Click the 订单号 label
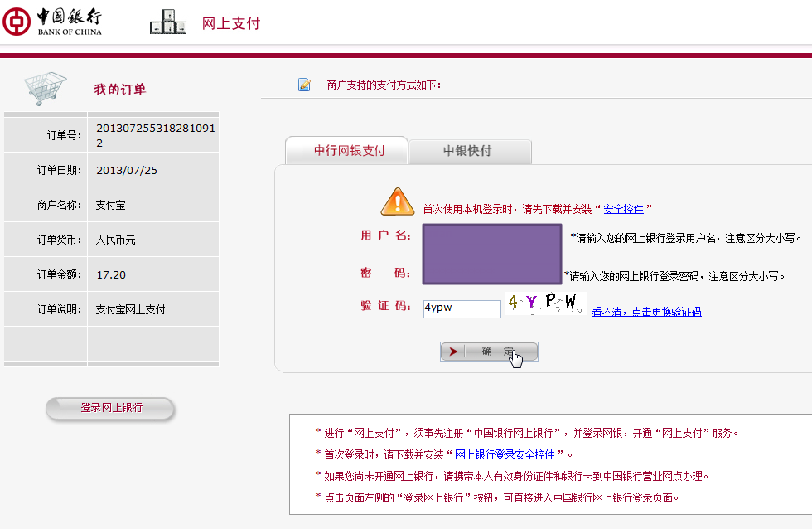This screenshot has width=812, height=529. pos(65,135)
